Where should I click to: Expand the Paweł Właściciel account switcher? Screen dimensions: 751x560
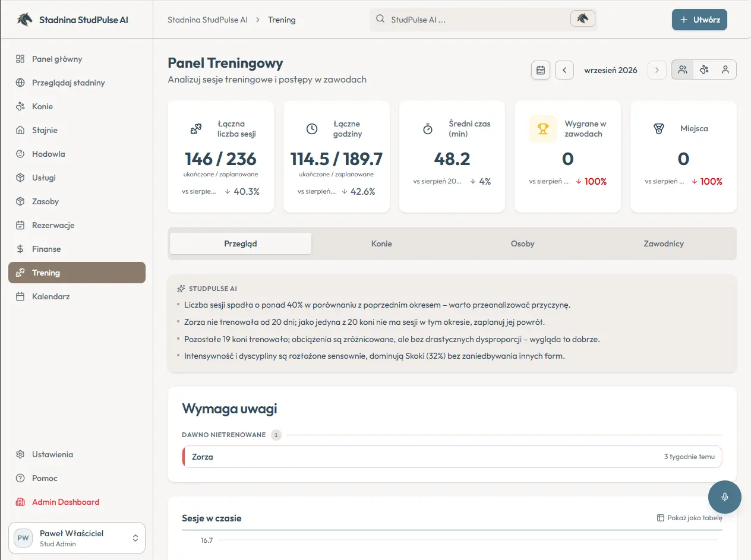click(77, 538)
